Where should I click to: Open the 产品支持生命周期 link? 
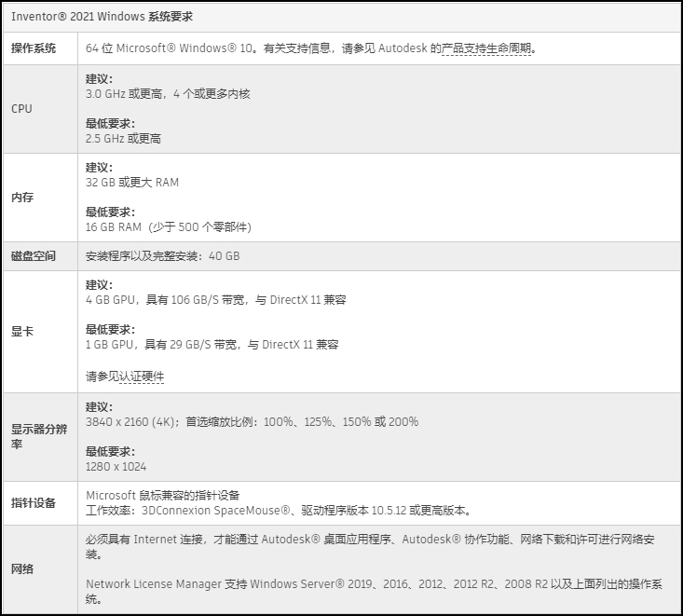[x=486, y=48]
